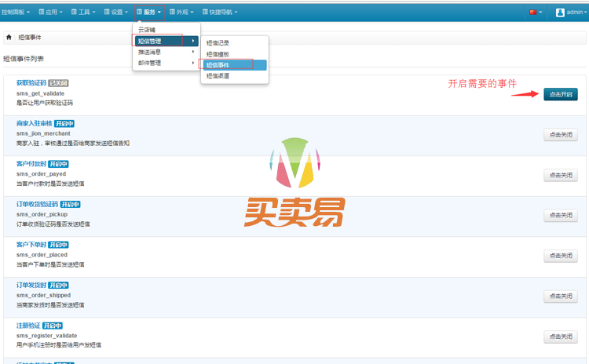Viewport: 589px width, 364px height.
Task: Click 开启中 badge beside 客户付款时
Action: [x=58, y=164]
